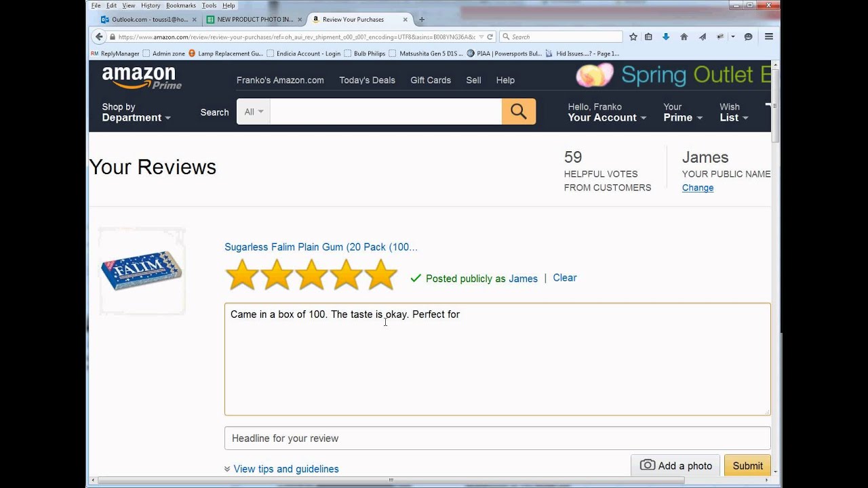This screenshot has height=488, width=868.
Task: Open Amazon Help link in nav bar
Action: click(505, 80)
